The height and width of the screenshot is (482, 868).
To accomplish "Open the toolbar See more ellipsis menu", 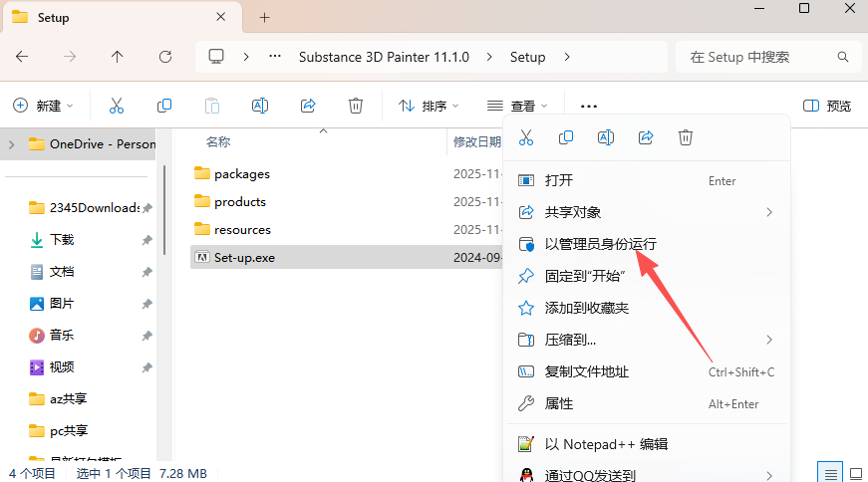I will (588, 106).
